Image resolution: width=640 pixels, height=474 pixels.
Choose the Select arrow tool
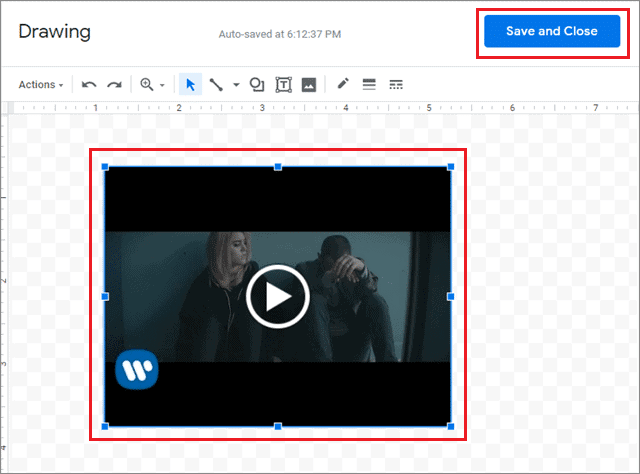190,85
